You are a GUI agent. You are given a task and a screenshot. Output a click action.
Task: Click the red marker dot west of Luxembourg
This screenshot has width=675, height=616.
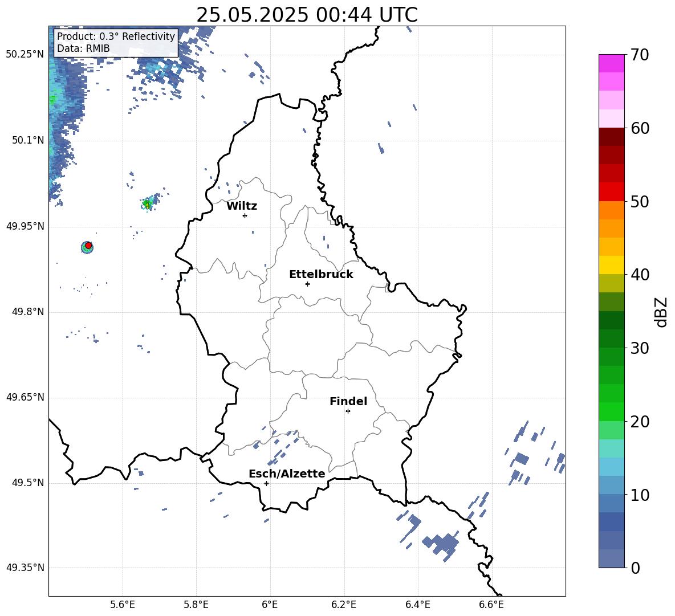[x=88, y=246]
